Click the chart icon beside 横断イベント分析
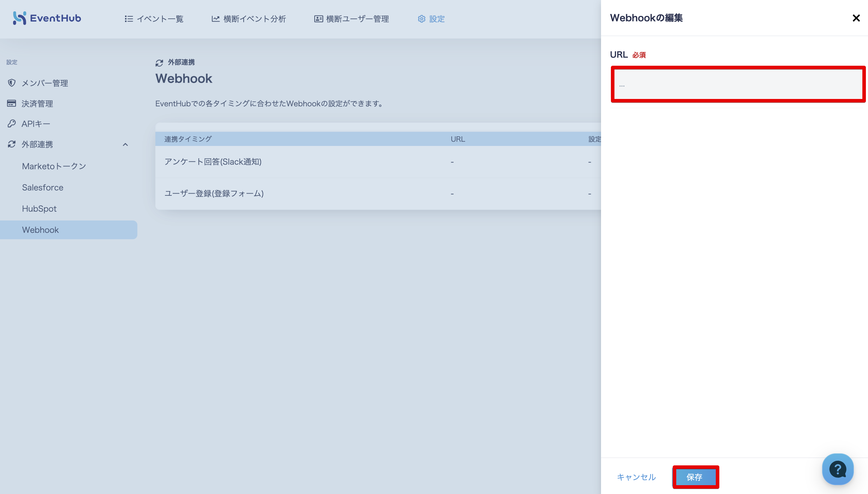 tap(216, 19)
